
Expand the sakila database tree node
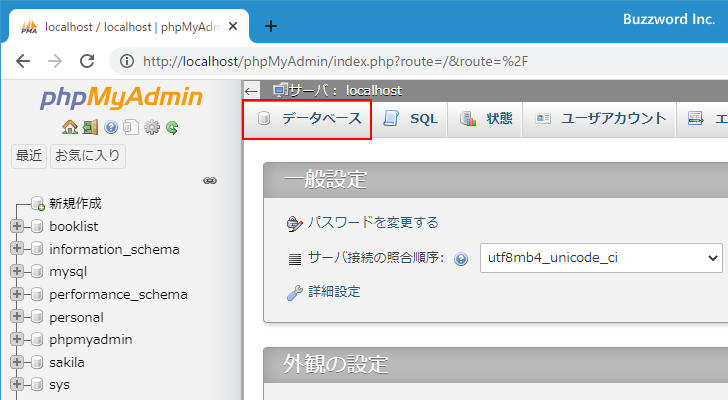point(17,362)
